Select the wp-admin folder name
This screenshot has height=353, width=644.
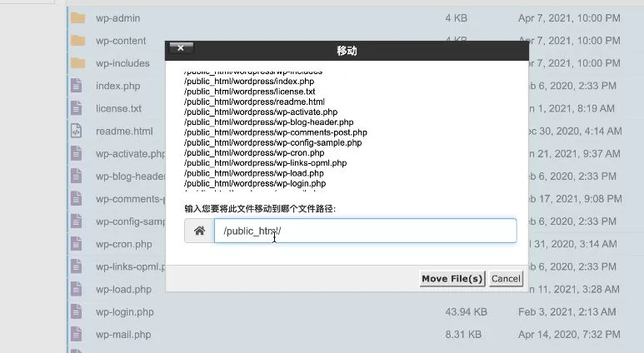[117, 18]
